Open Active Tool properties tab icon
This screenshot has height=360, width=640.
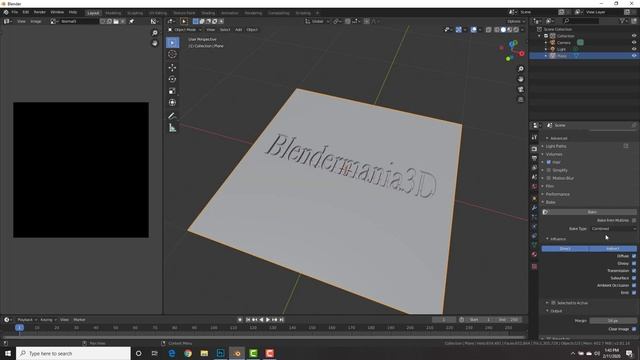pyautogui.click(x=534, y=138)
